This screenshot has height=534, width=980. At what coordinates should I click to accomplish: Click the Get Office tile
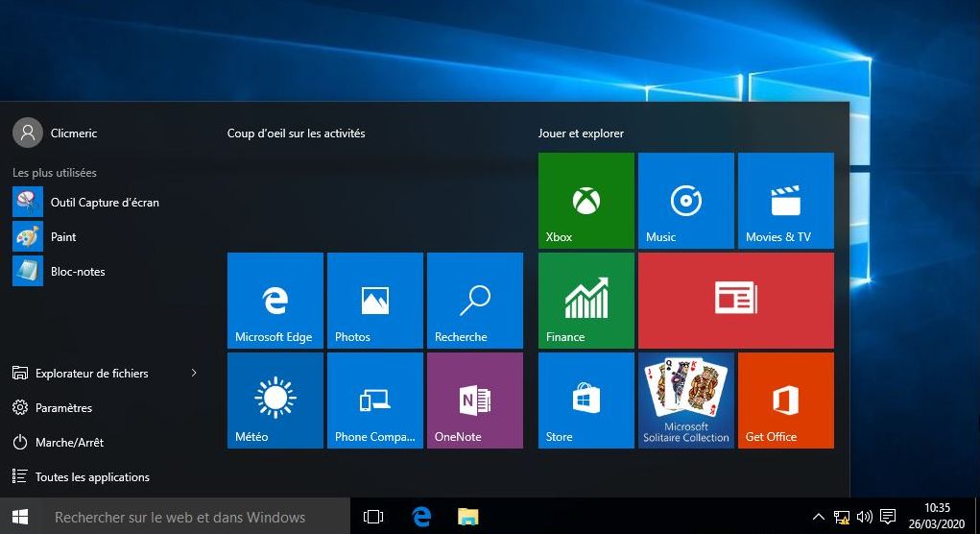[785, 400]
